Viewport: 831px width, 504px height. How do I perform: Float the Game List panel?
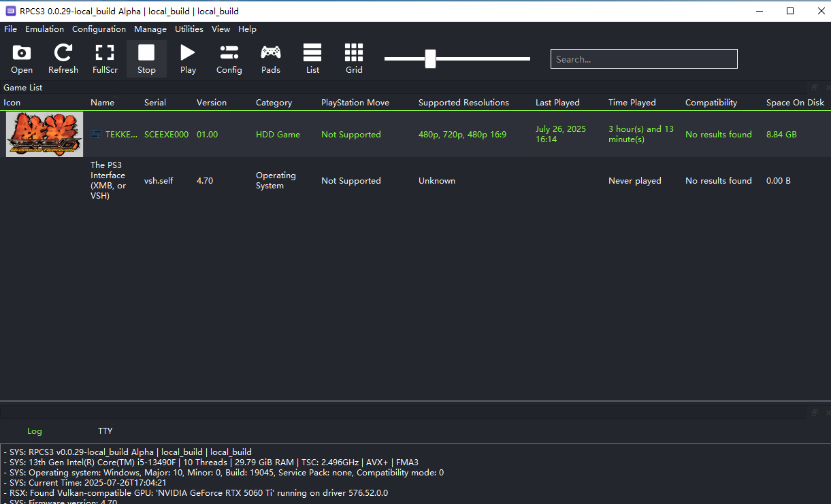tap(815, 88)
